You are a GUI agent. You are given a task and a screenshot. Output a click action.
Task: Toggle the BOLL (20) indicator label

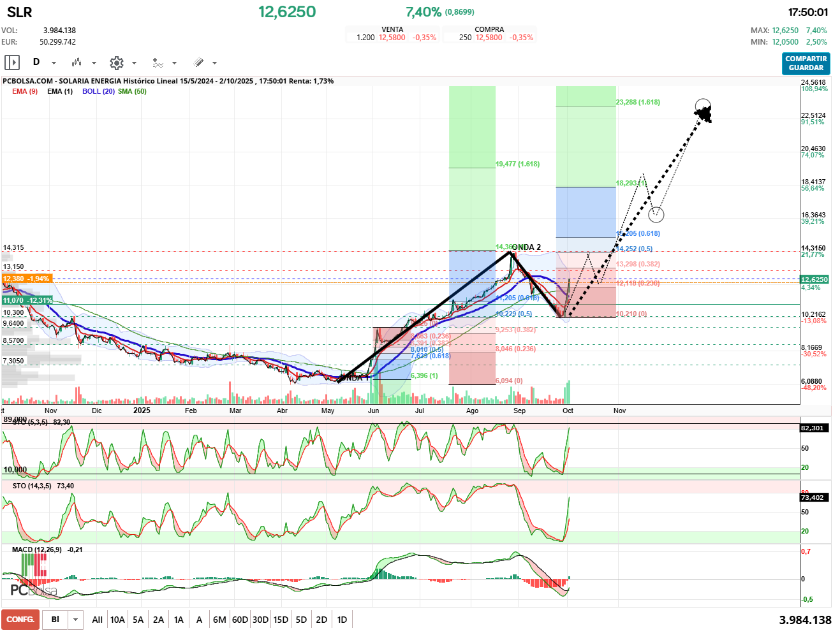[x=98, y=91]
